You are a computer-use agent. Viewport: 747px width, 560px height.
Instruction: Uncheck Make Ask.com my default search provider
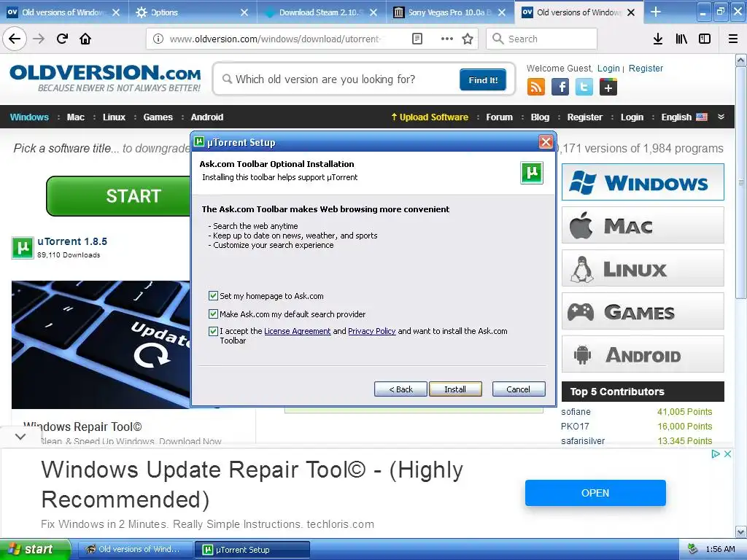tap(214, 314)
